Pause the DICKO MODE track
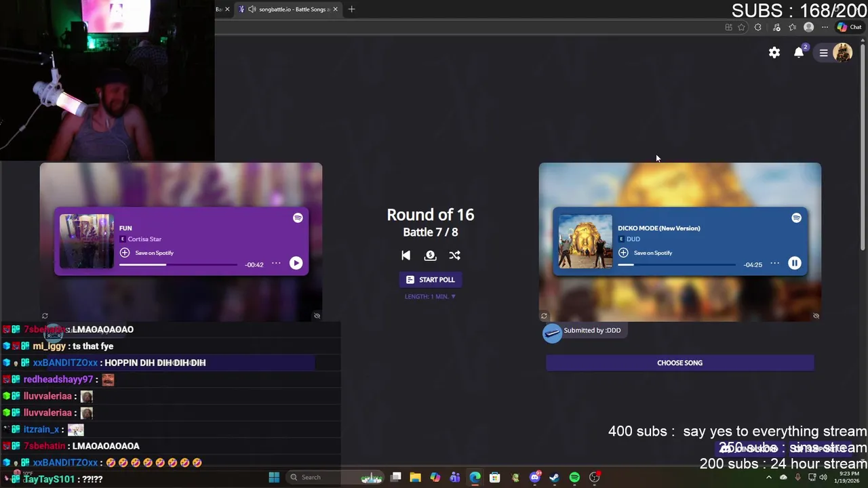 point(794,263)
